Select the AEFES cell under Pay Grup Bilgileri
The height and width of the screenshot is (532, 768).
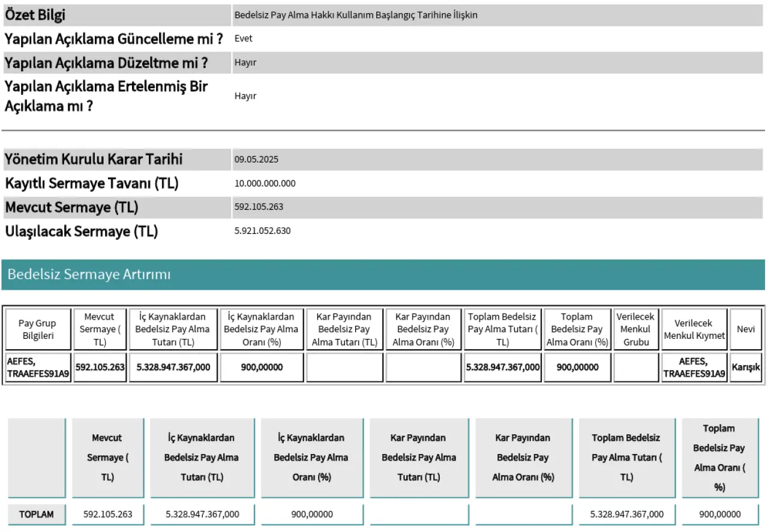click(38, 367)
